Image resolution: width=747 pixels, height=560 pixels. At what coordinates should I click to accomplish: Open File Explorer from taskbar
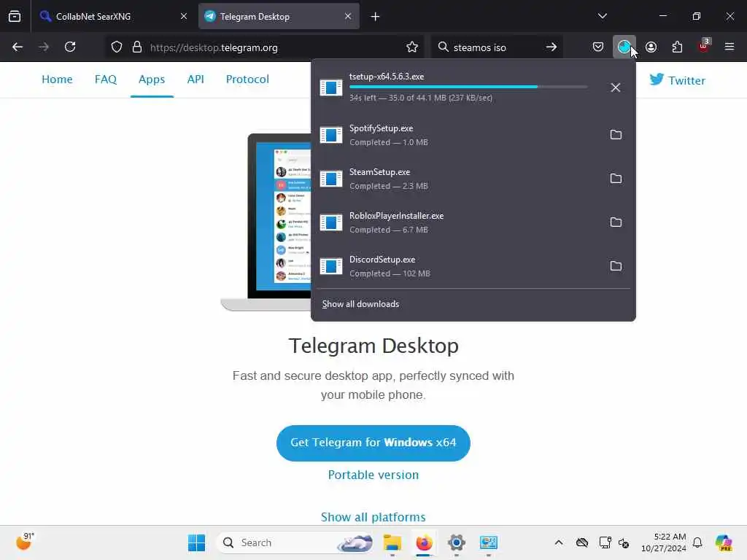coord(392,542)
